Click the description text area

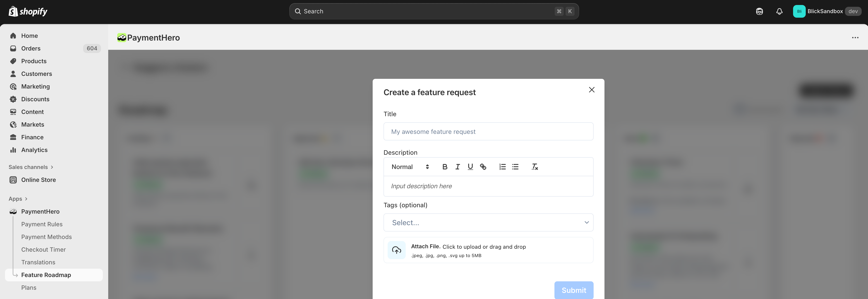coord(488,186)
